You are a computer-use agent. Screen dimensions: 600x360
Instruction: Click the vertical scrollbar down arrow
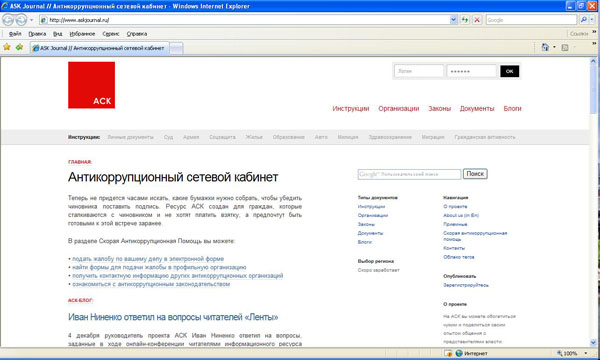pyautogui.click(x=593, y=342)
